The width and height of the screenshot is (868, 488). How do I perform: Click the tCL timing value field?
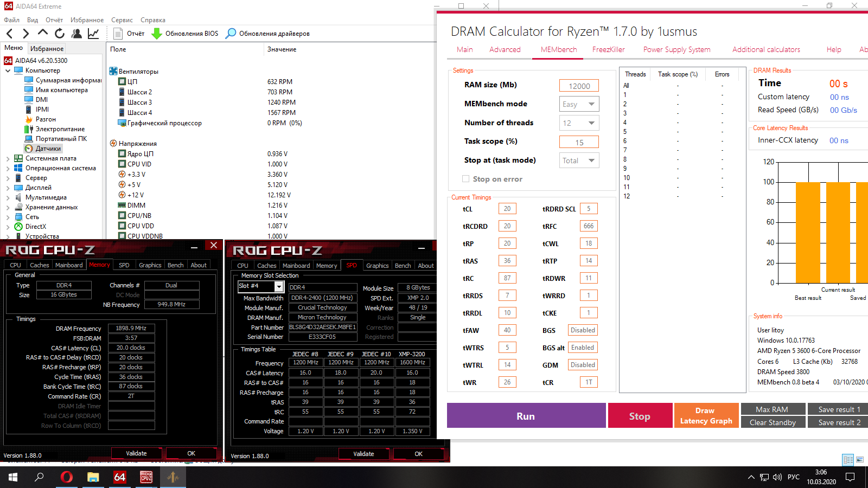[507, 209]
